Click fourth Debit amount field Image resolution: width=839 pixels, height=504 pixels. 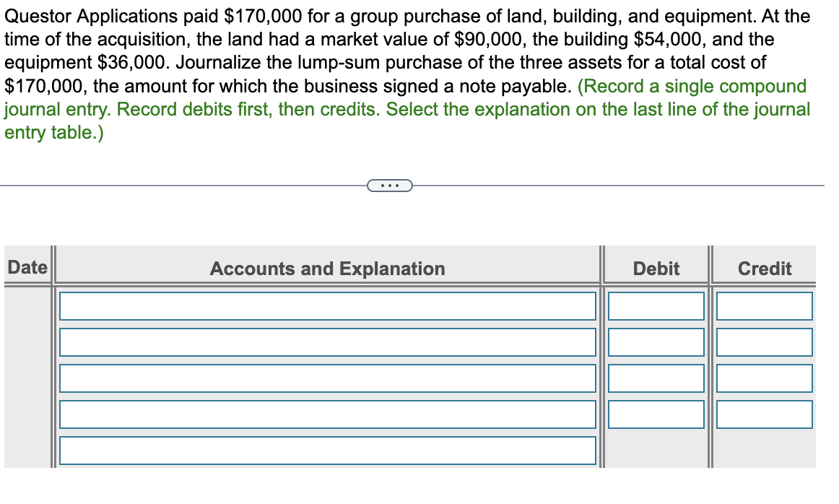[x=656, y=414]
